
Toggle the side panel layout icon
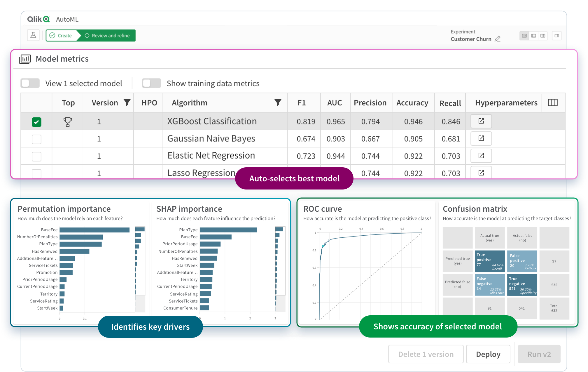(557, 35)
